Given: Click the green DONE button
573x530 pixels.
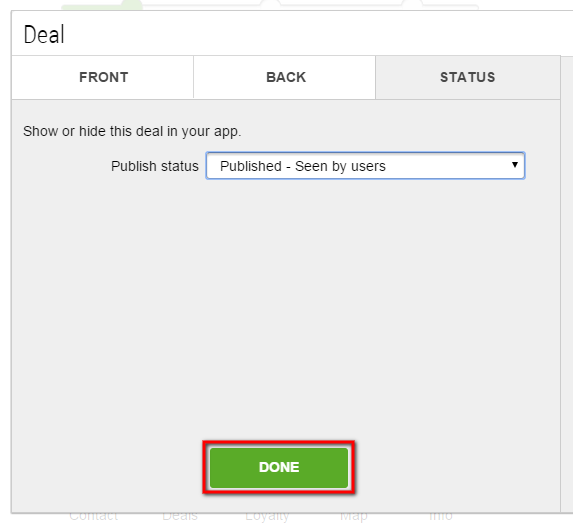Looking at the screenshot, I should point(279,467).
